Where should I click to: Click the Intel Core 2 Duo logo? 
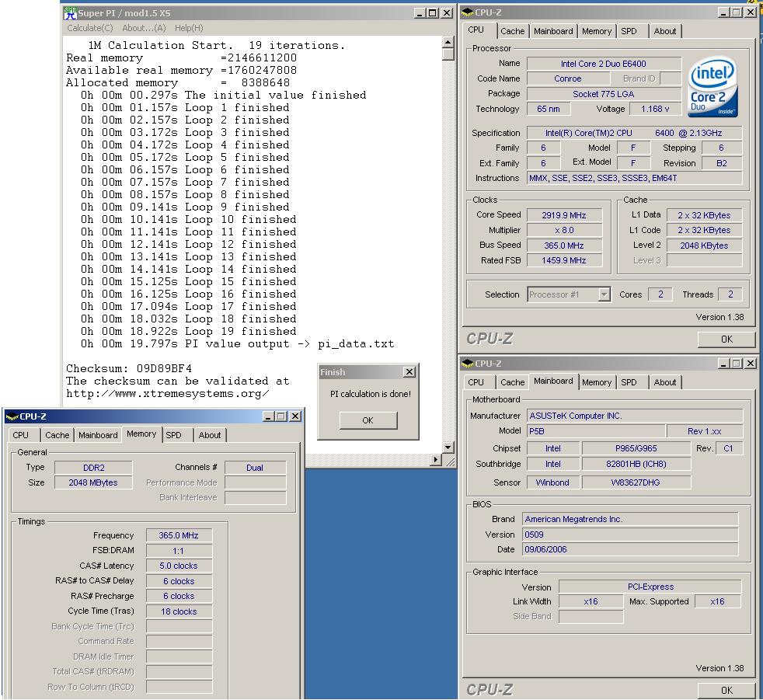pyautogui.click(x=712, y=86)
